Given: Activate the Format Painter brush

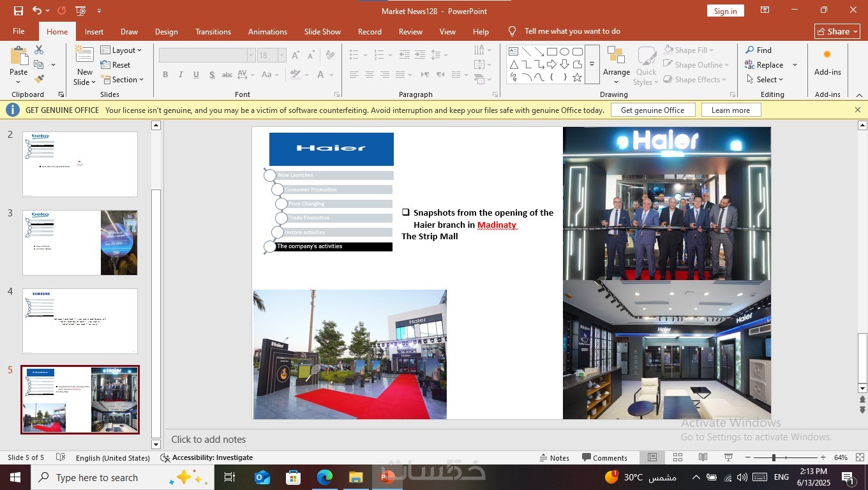Looking at the screenshot, I should tap(39, 79).
